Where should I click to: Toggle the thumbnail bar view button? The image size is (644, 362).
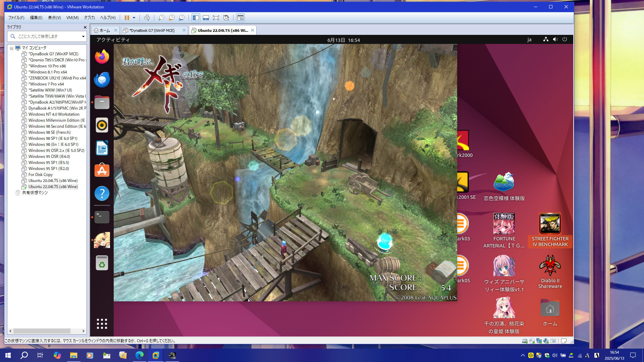click(206, 18)
